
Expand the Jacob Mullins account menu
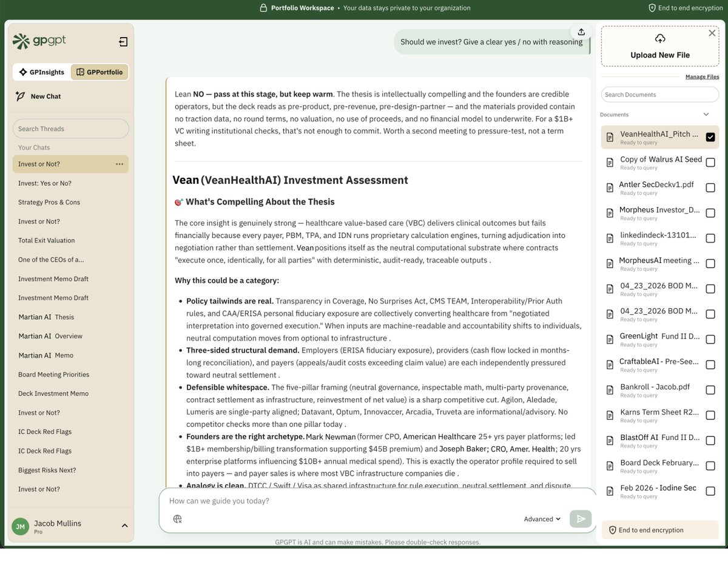pos(124,526)
